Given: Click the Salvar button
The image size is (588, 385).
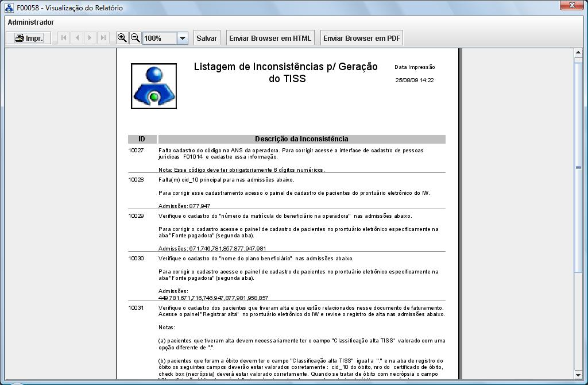Looking at the screenshot, I should [207, 38].
